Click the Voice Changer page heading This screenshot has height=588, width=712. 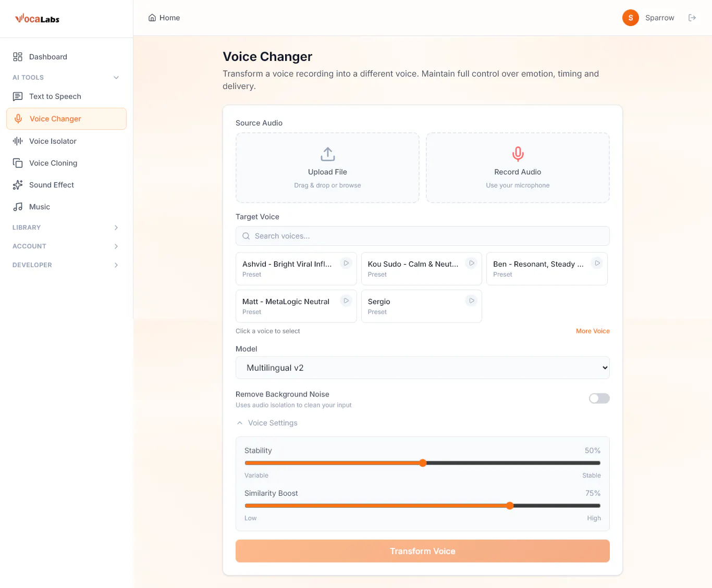pyautogui.click(x=267, y=57)
